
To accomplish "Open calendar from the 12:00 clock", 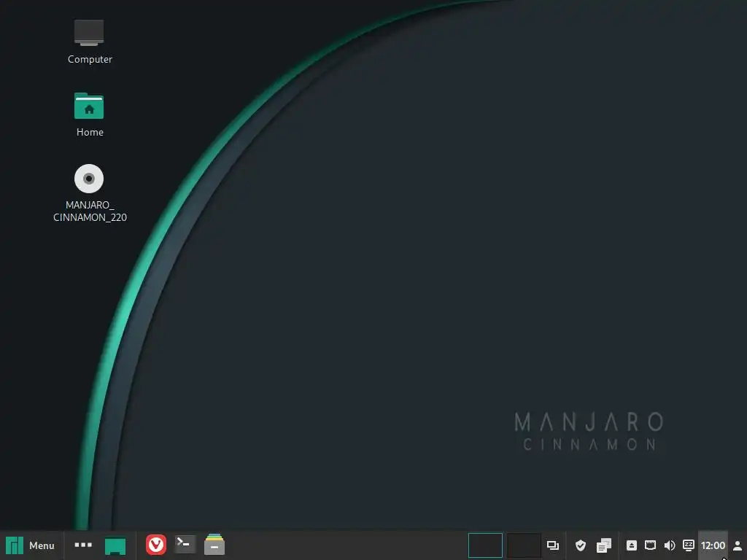I will tap(713, 545).
